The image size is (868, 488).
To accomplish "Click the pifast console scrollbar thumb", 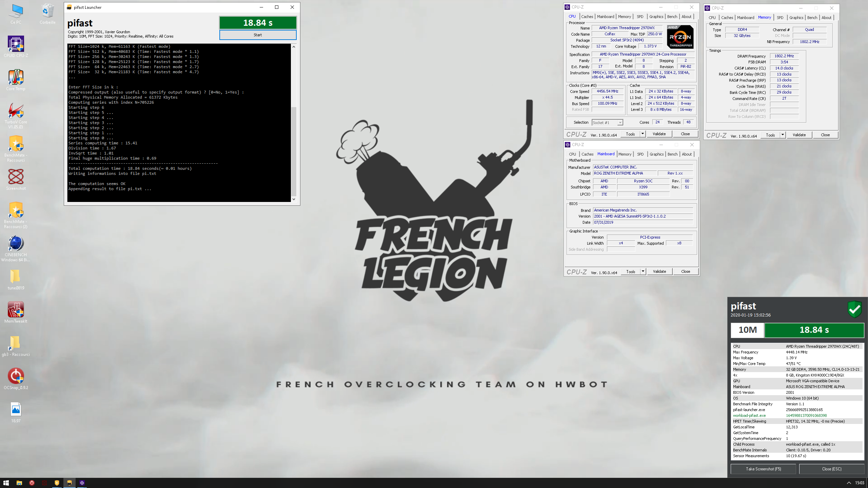I will coord(294,151).
